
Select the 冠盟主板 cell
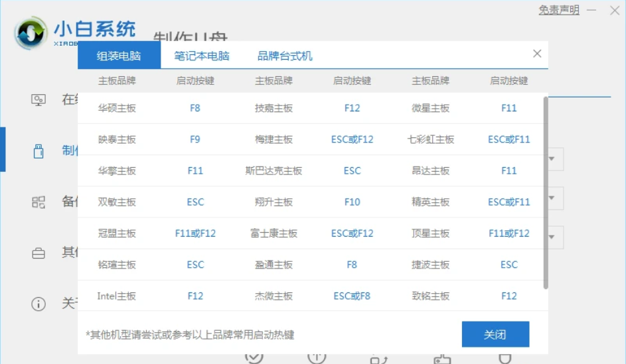(117, 233)
